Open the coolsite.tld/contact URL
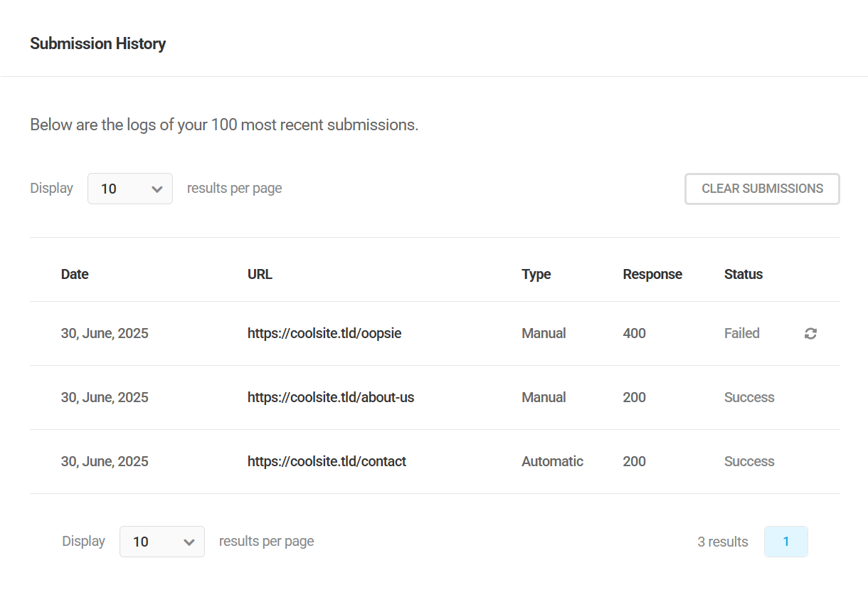The width and height of the screenshot is (868, 595). [x=327, y=461]
